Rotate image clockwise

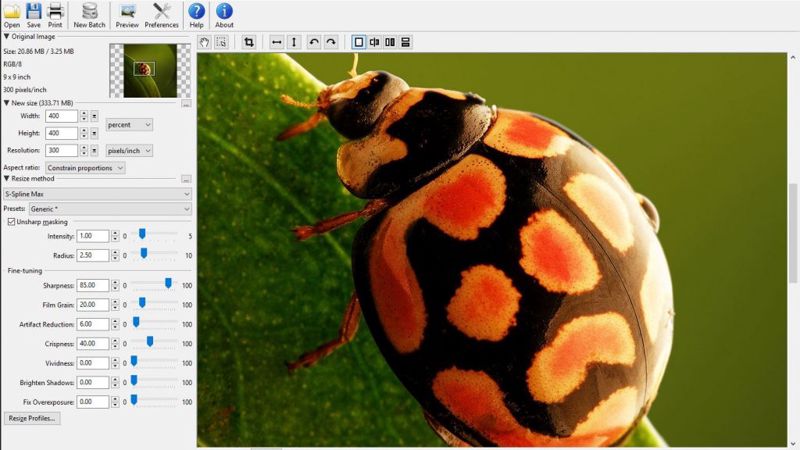[x=331, y=42]
